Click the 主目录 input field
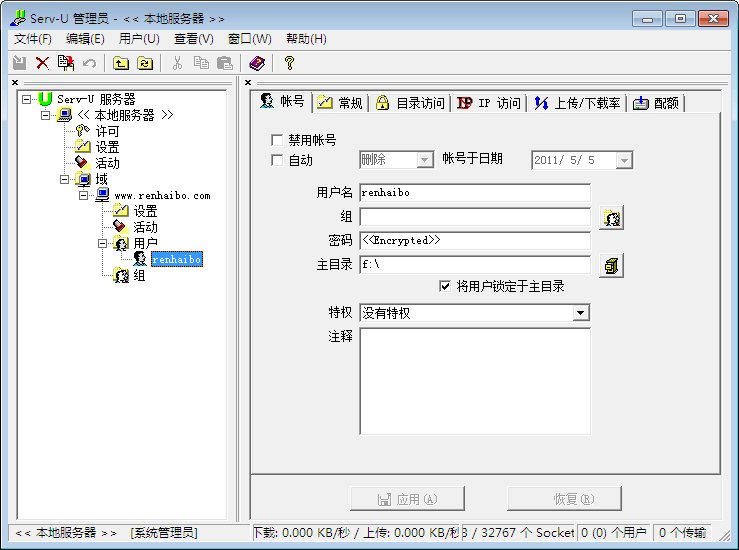Image resolution: width=739 pixels, height=550 pixels. [x=474, y=265]
